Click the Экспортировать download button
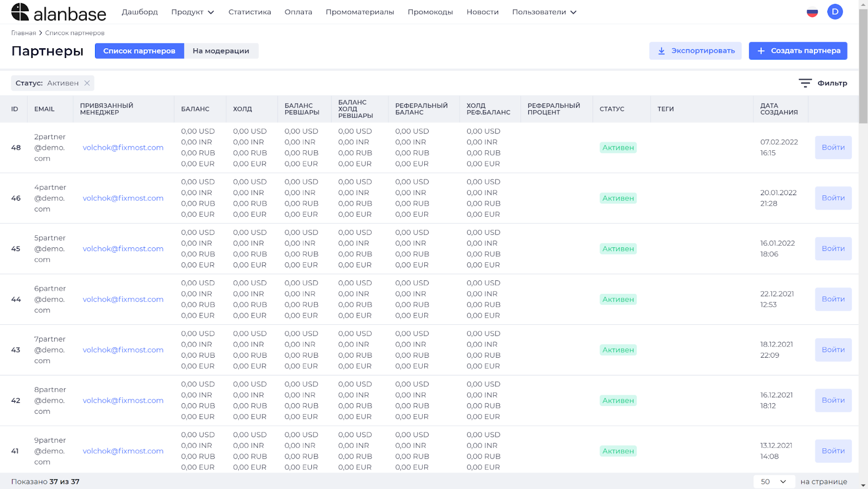Image resolution: width=868 pixels, height=489 pixels. pyautogui.click(x=695, y=51)
